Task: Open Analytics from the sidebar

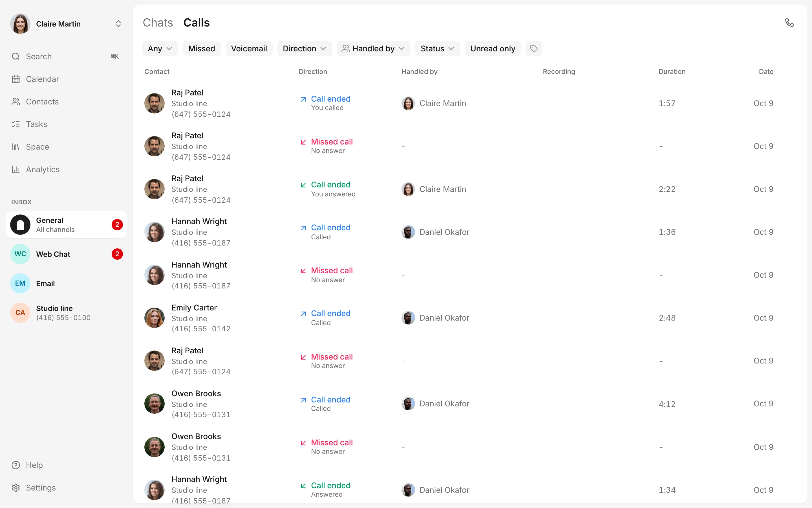Action: 43,169
